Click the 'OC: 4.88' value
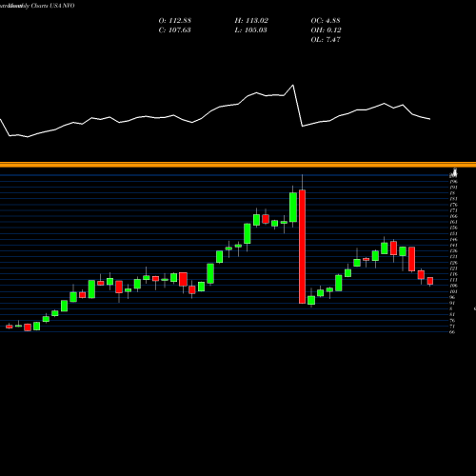 [x=326, y=21]
